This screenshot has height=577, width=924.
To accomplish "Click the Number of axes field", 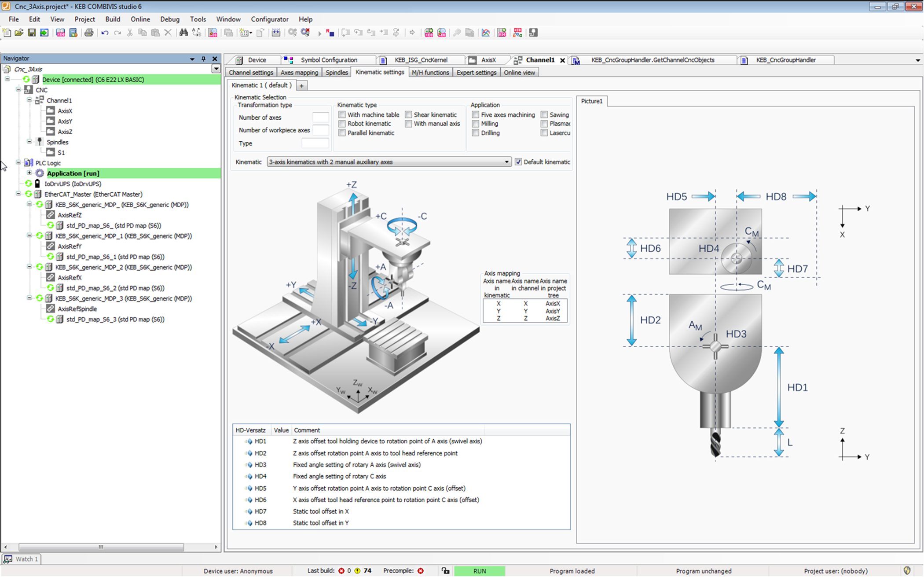I will click(320, 118).
